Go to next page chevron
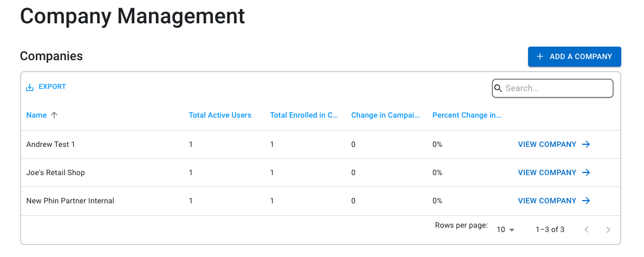644x257 pixels. (x=608, y=229)
